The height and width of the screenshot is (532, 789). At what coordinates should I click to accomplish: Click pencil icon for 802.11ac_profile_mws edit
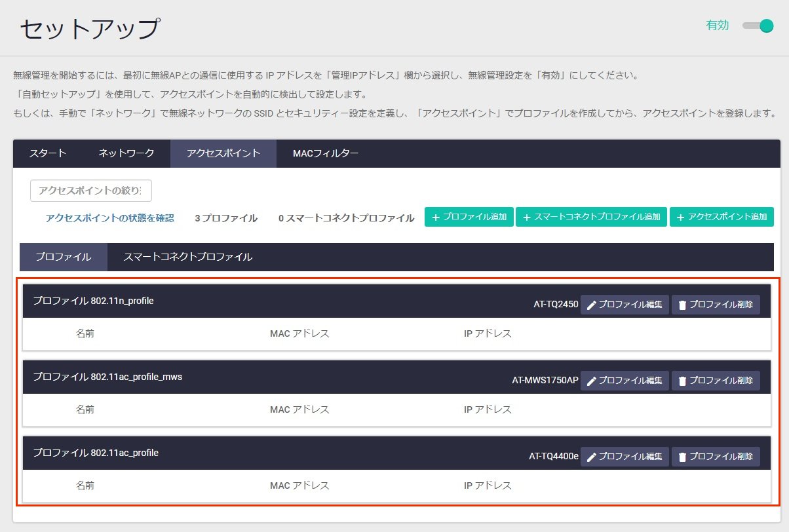pyautogui.click(x=591, y=381)
